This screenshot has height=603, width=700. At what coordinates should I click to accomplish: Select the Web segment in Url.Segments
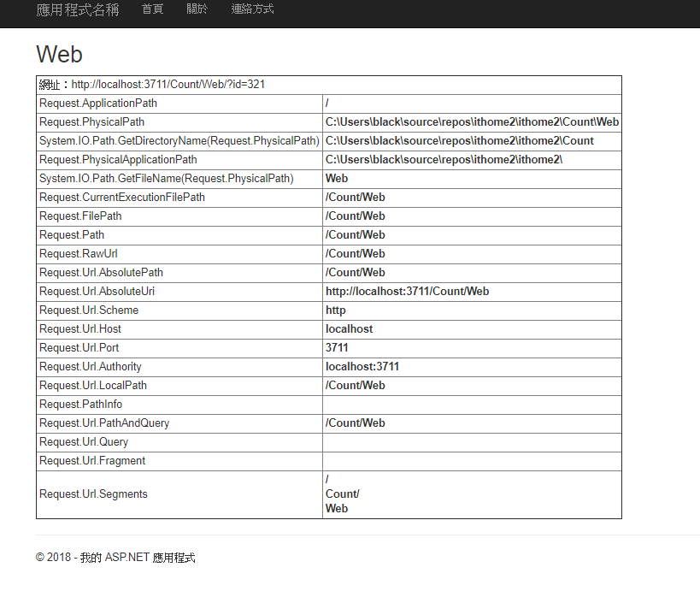pos(337,508)
